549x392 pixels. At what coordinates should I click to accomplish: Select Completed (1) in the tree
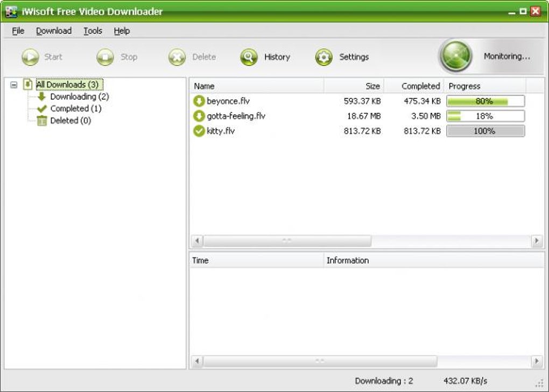76,109
